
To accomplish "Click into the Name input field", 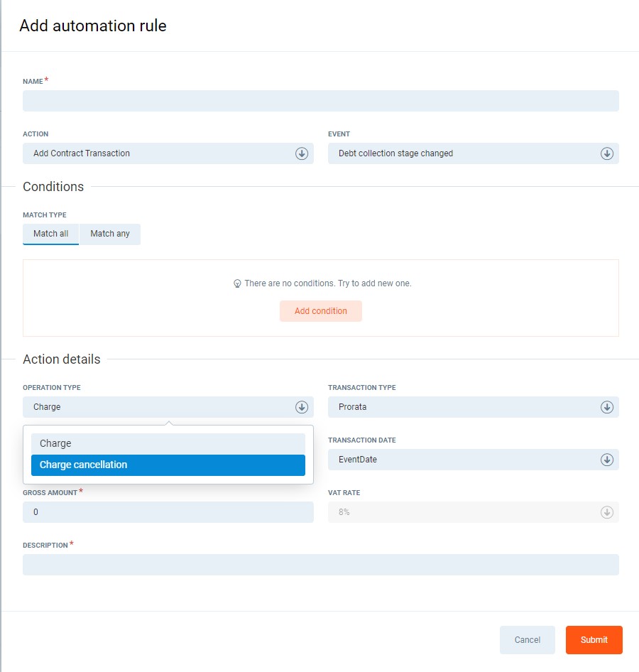I will tap(321, 101).
